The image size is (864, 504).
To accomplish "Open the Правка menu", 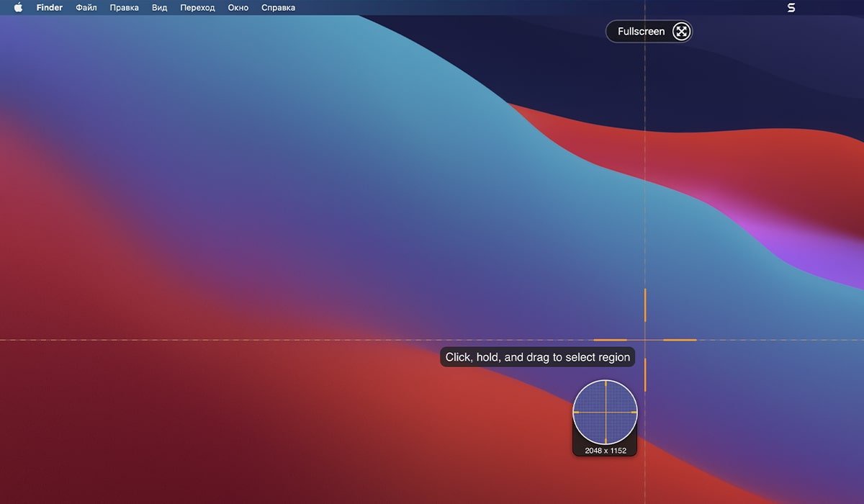I will click(x=124, y=8).
